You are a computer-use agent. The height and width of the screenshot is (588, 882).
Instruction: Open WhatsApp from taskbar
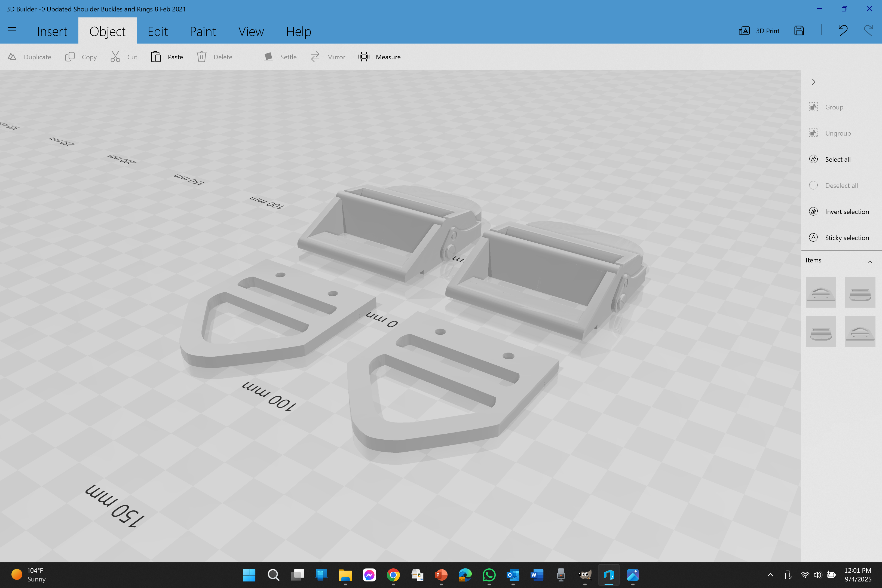(489, 575)
